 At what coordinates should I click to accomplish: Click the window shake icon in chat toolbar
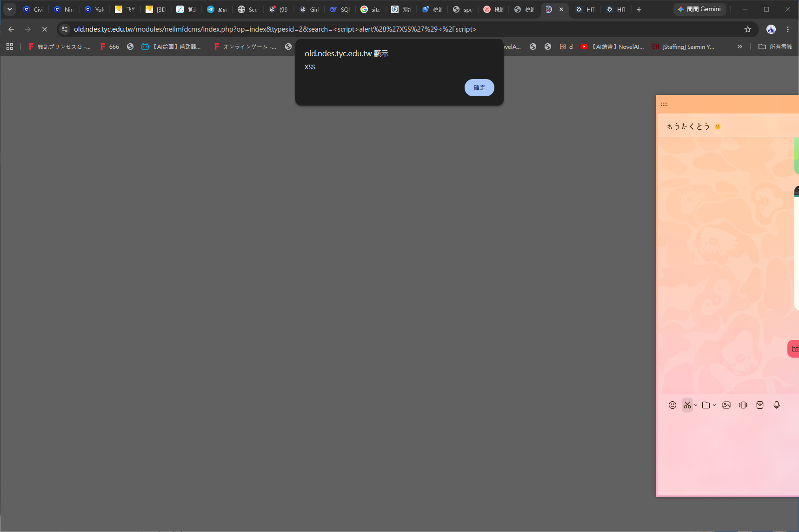tap(743, 405)
